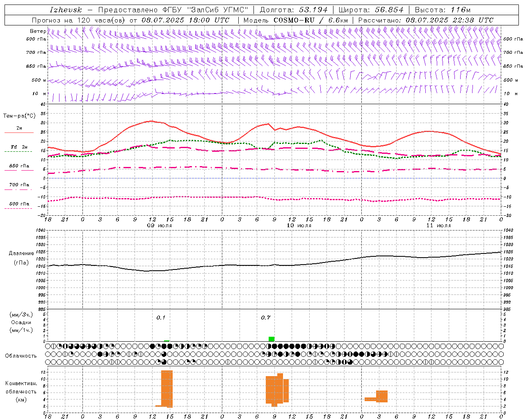Click the Облачность cloud cover label
The height and width of the screenshot is (420, 525).
(21, 356)
